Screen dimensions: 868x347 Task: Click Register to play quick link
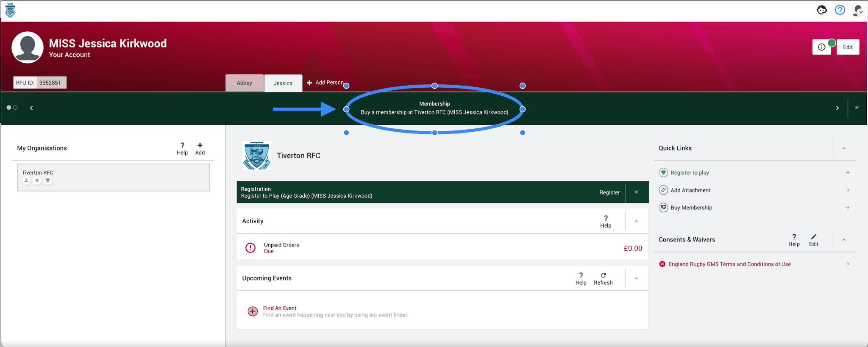click(x=690, y=172)
